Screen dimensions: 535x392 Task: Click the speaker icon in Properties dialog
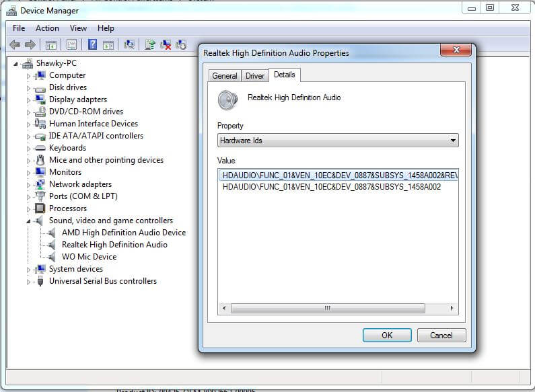227,100
